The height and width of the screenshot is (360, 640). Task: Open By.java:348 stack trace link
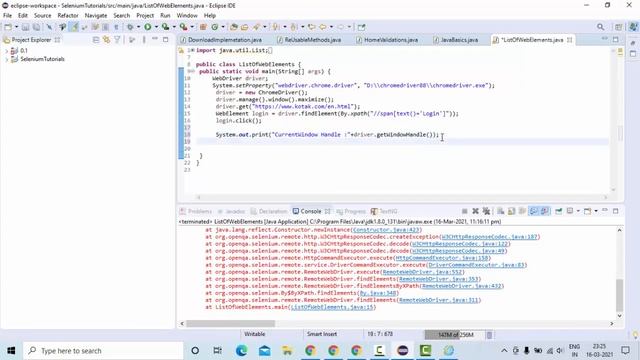click(x=378, y=293)
